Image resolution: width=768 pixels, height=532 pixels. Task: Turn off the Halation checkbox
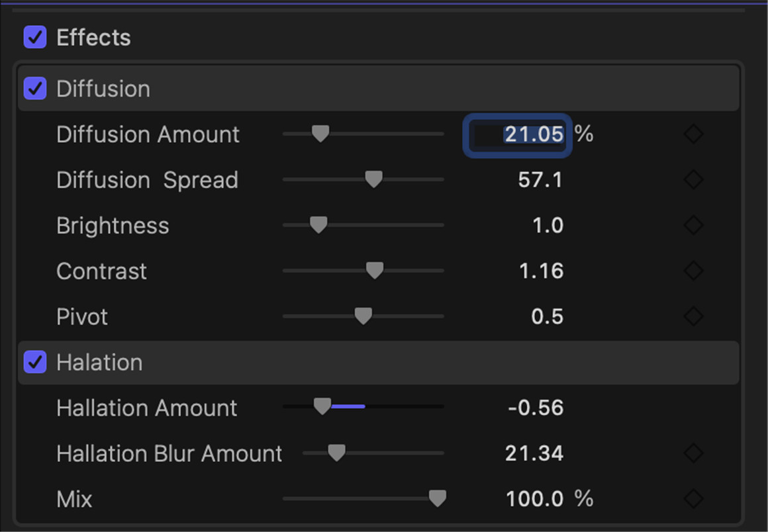tap(35, 362)
